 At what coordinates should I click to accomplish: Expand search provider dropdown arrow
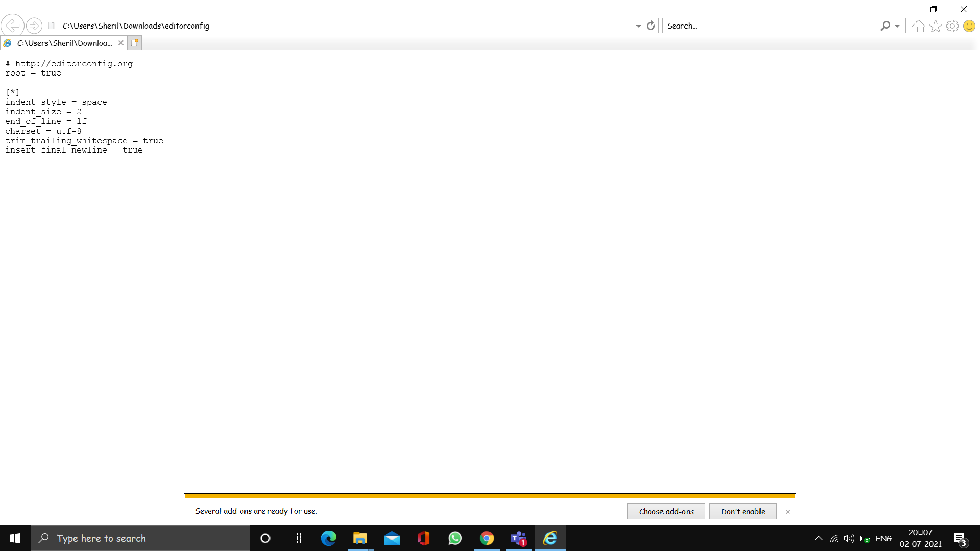[x=897, y=26]
